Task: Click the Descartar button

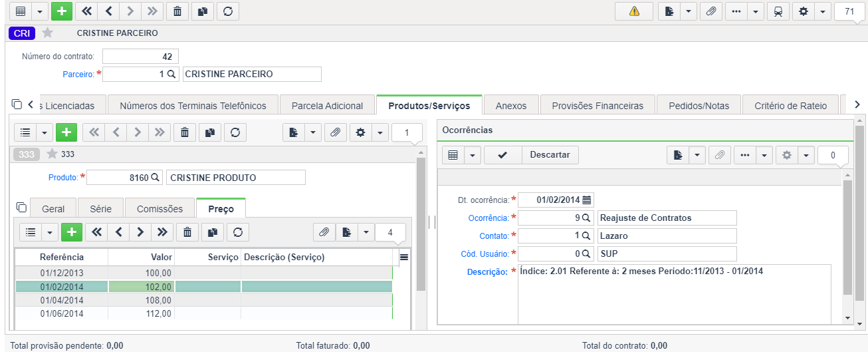Action: [x=550, y=155]
